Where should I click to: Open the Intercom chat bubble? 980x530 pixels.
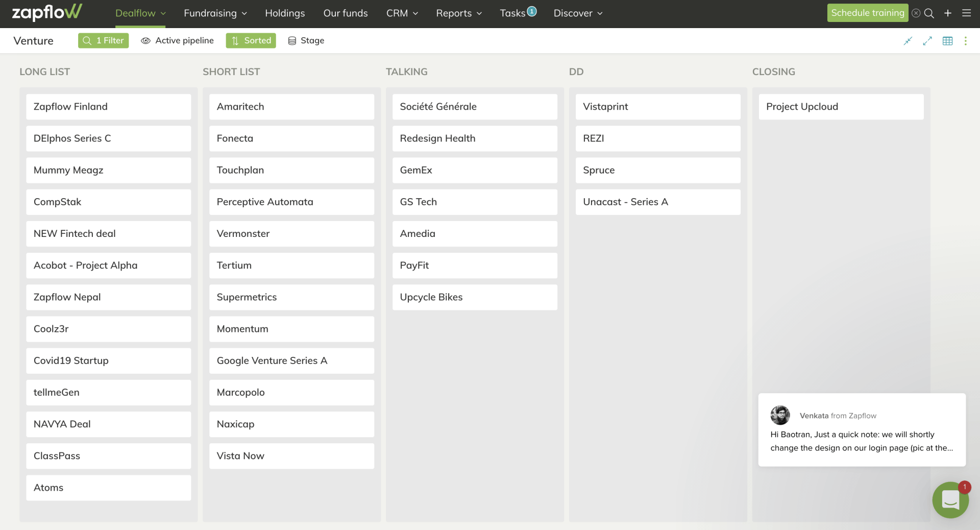pyautogui.click(x=950, y=500)
